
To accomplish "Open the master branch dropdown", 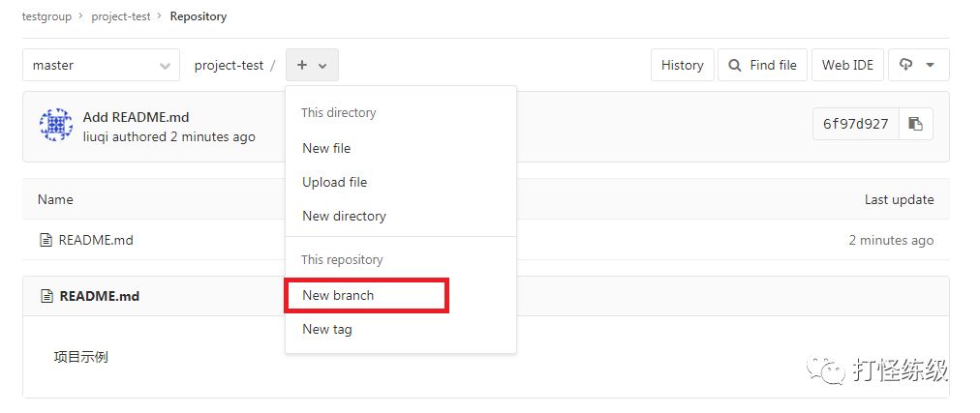I will (x=102, y=65).
